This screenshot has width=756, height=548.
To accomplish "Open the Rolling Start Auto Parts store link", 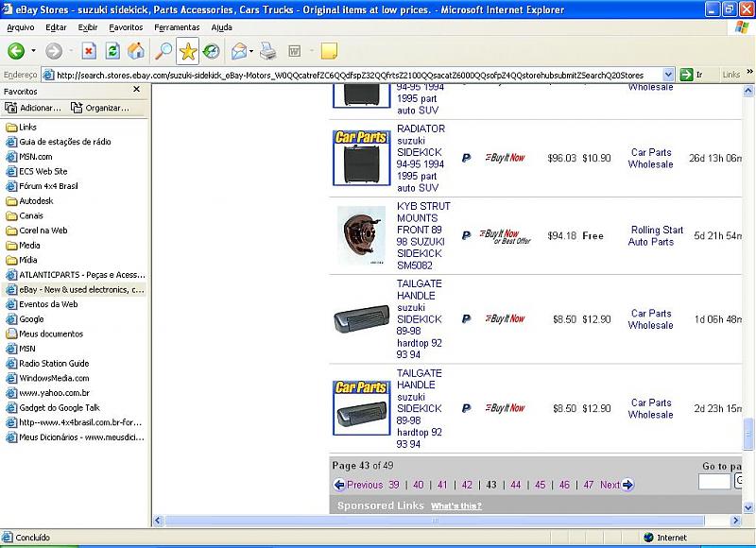I will point(655,235).
